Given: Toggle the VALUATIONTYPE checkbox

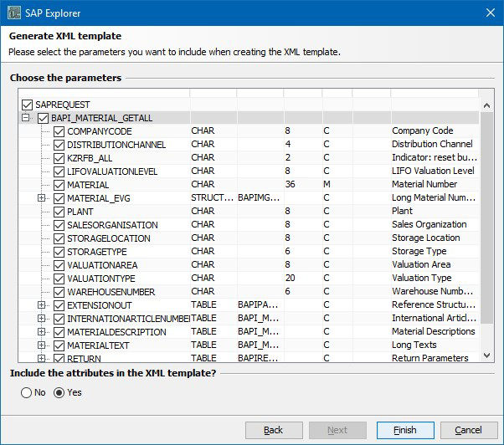Looking at the screenshot, I should pyautogui.click(x=59, y=279).
